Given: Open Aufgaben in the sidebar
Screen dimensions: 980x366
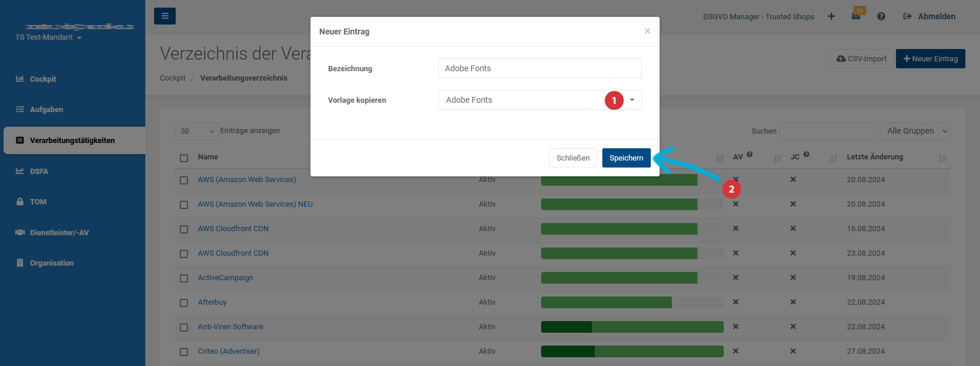Looking at the screenshot, I should 47,109.
